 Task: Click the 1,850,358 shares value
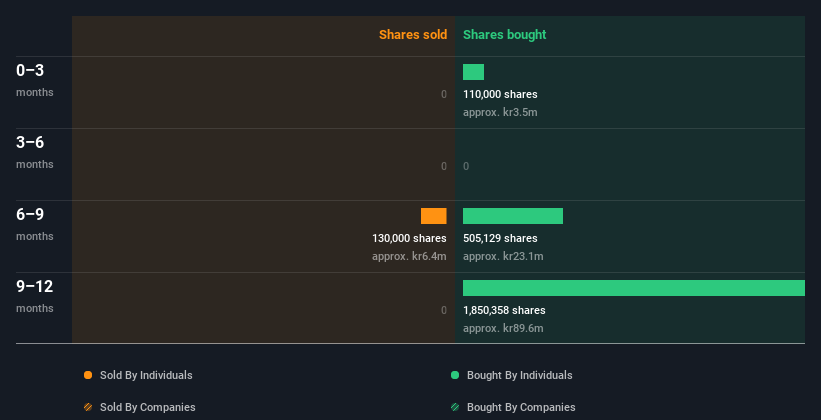click(504, 311)
